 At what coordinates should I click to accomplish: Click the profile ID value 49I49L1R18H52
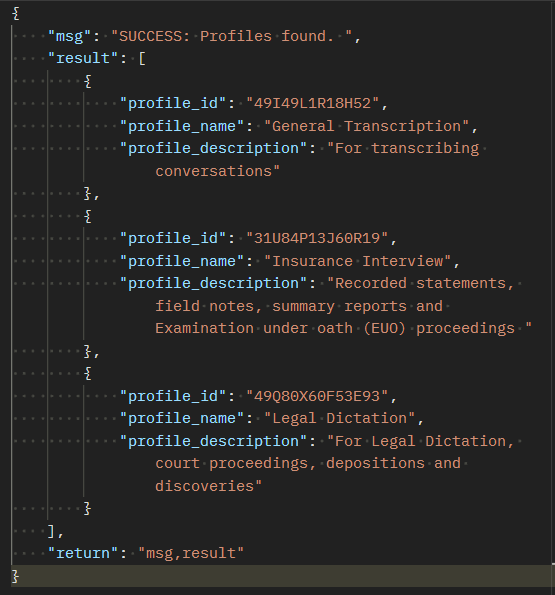(x=312, y=103)
